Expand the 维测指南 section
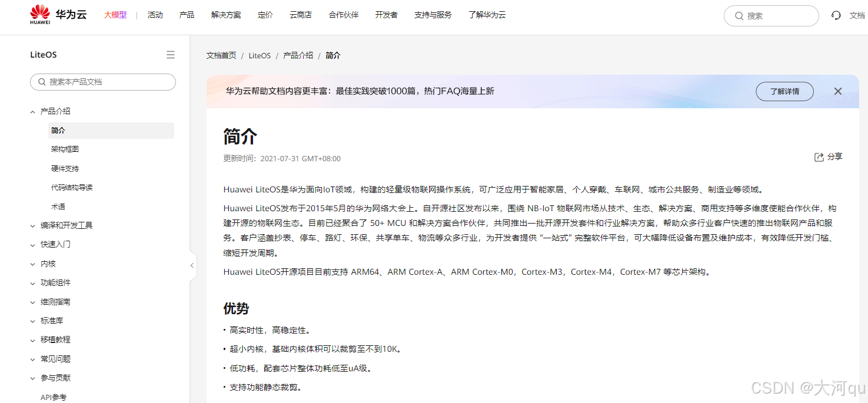868x403 pixels. (33, 302)
